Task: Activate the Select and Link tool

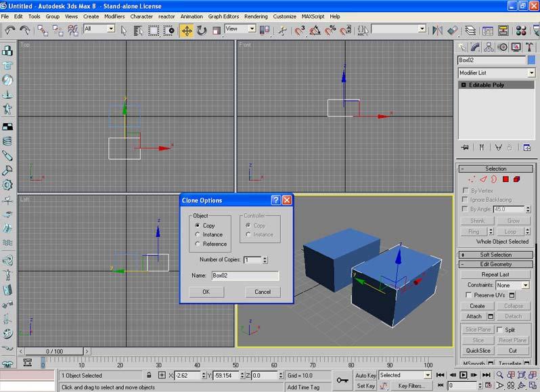Action: point(43,30)
